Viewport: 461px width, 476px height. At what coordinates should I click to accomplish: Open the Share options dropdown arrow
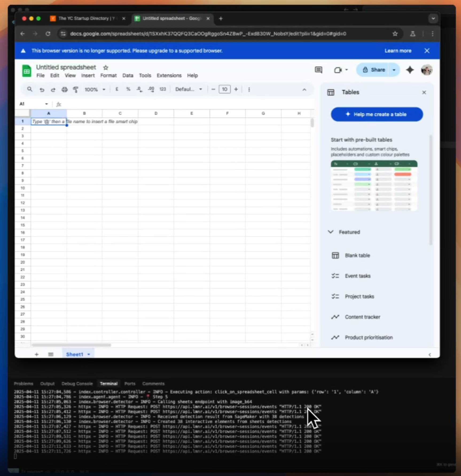tap(394, 70)
